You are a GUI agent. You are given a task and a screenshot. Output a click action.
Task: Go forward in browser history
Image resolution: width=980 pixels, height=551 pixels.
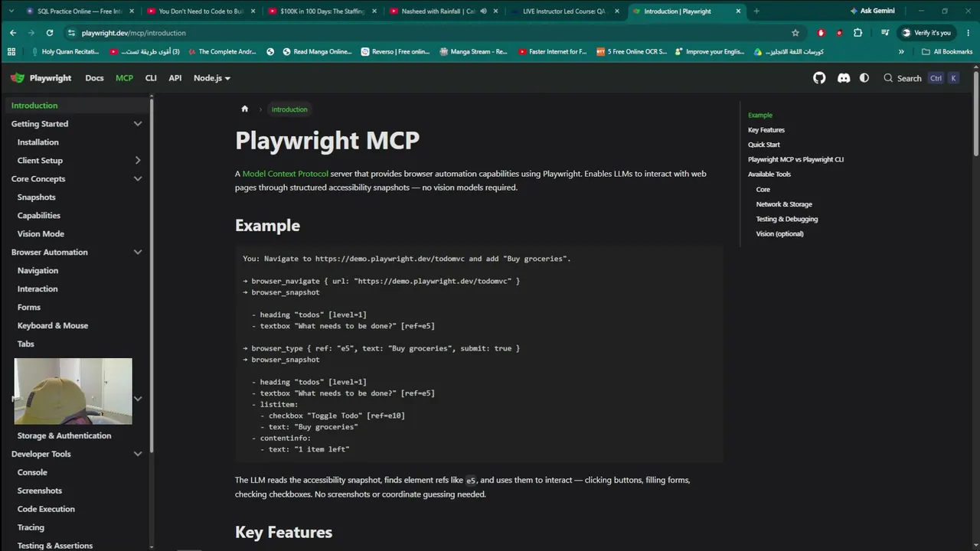point(31,33)
